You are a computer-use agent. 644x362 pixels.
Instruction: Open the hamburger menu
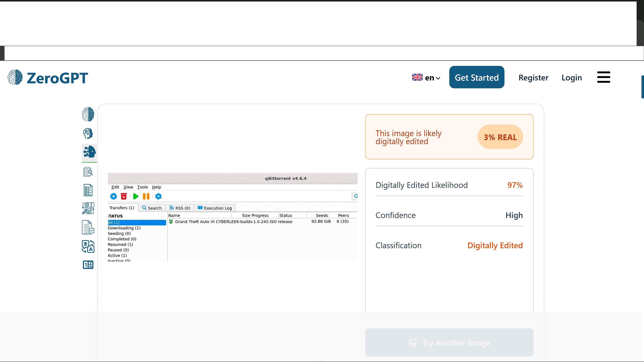pos(604,77)
